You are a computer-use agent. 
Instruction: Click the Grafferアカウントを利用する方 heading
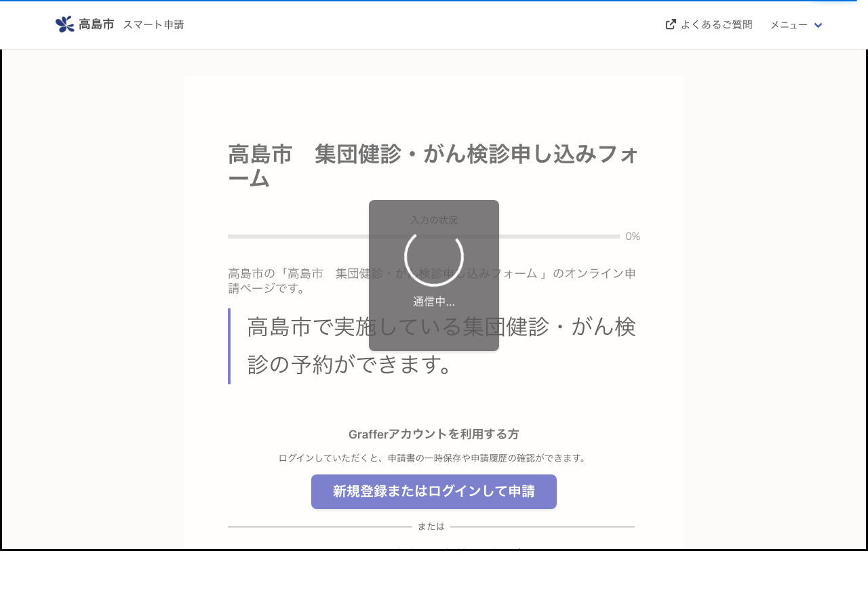[434, 434]
